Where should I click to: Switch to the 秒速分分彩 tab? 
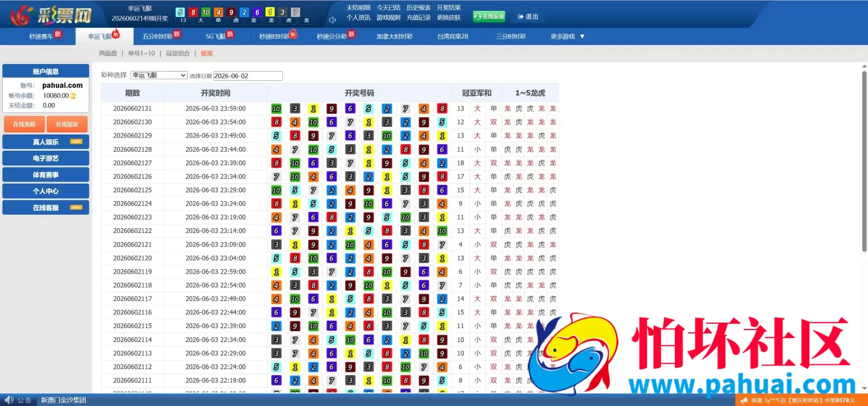[332, 36]
